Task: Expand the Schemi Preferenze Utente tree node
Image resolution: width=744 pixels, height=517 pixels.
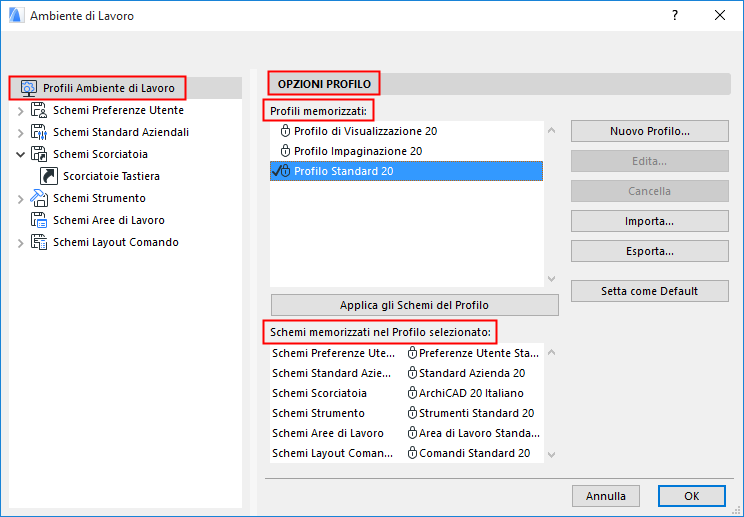Action: pos(20,110)
